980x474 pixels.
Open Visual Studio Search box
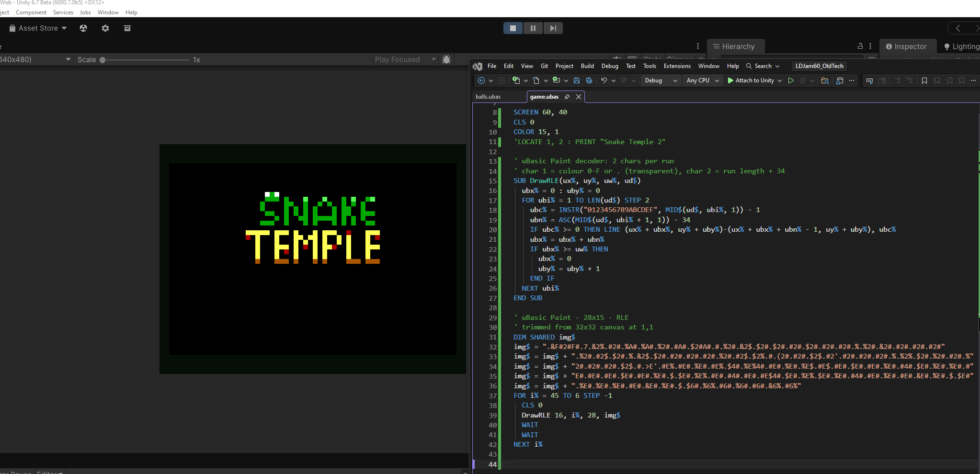click(763, 66)
